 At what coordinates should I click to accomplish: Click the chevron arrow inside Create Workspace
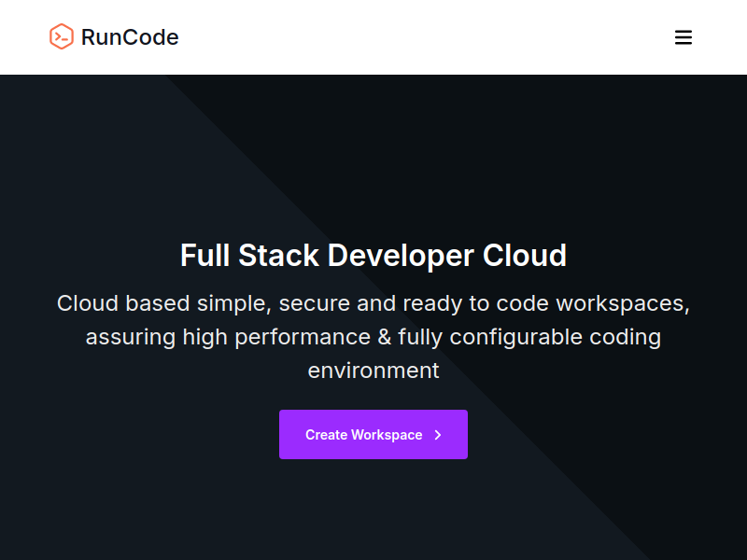point(438,435)
